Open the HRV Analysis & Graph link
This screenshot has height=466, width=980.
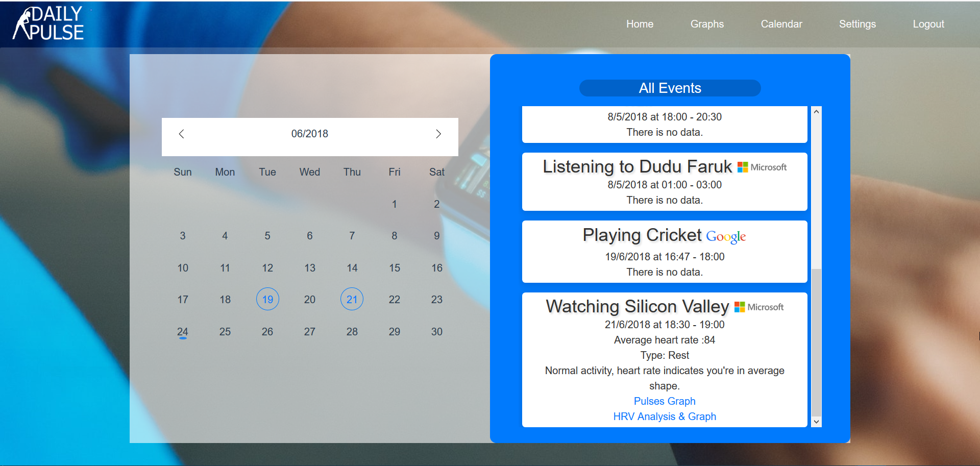pyautogui.click(x=665, y=416)
